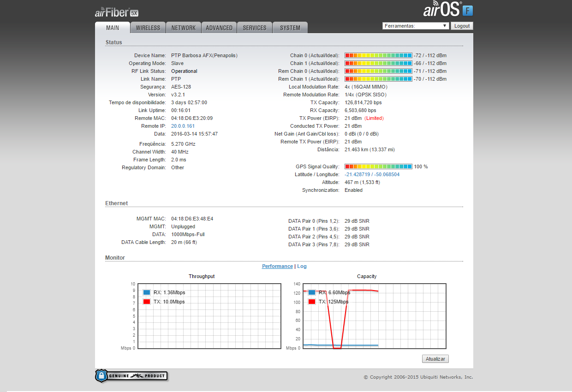Click the Atualizar button

pos(435,359)
